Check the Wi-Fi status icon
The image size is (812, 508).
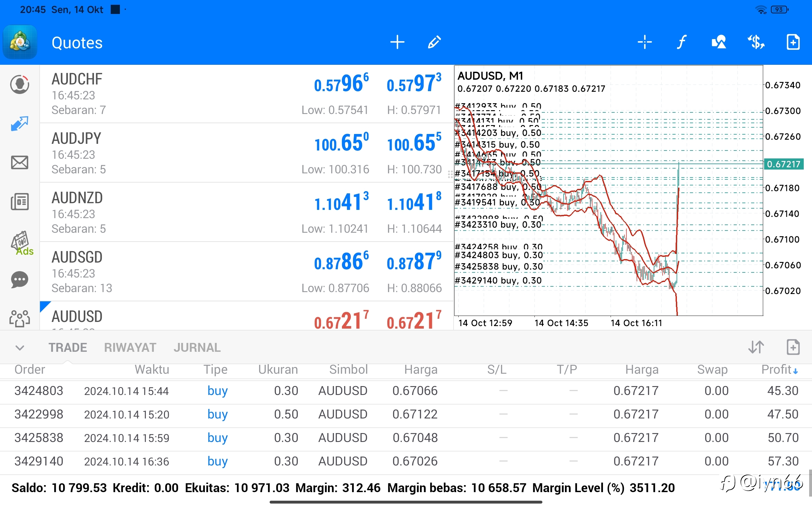761,10
